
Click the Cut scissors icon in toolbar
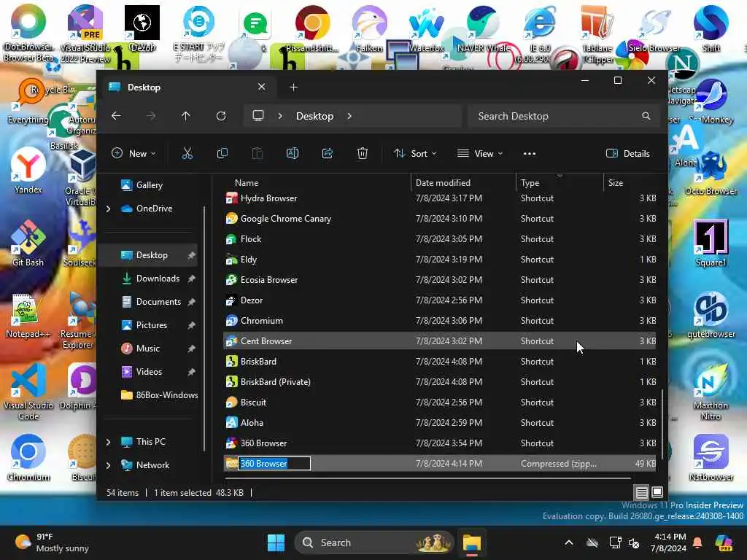point(187,153)
